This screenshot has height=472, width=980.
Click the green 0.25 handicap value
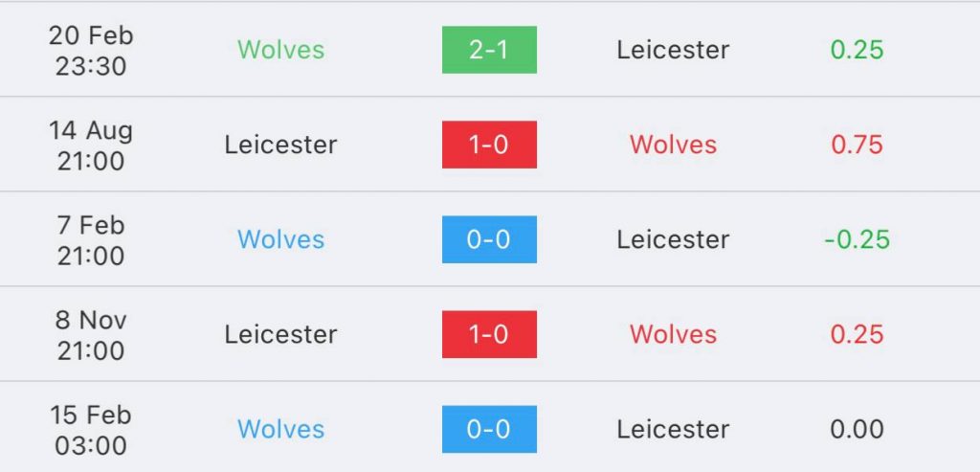(857, 50)
